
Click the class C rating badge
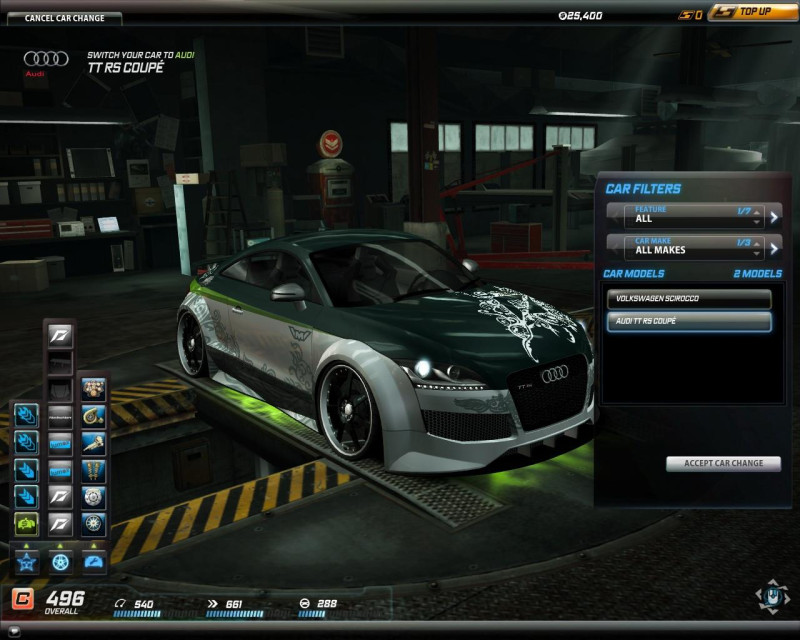coord(22,599)
